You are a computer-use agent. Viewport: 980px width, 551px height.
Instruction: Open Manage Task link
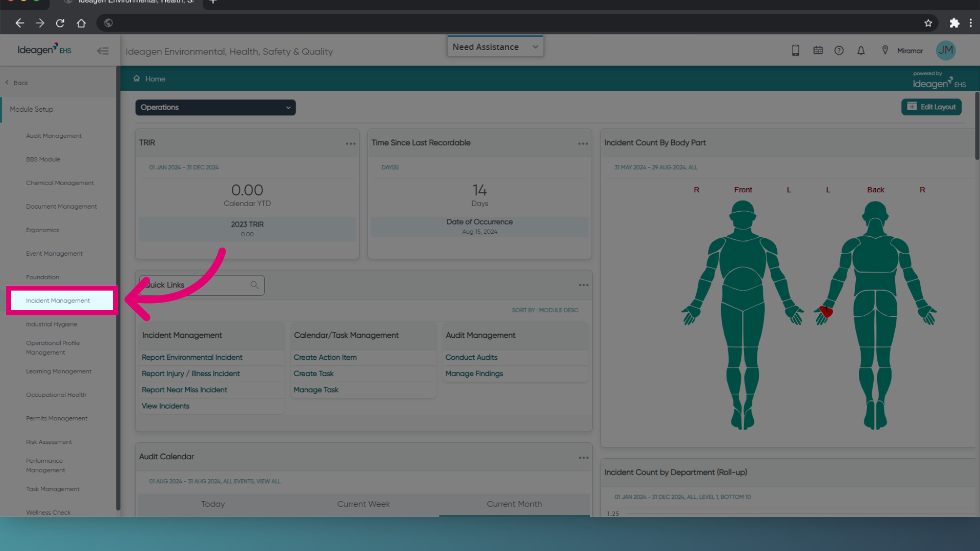(316, 390)
